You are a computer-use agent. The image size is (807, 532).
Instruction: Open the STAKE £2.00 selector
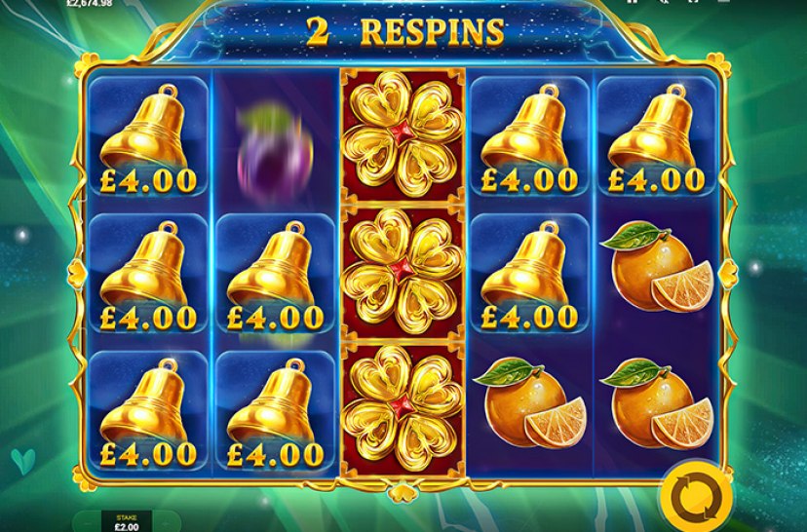point(127,521)
